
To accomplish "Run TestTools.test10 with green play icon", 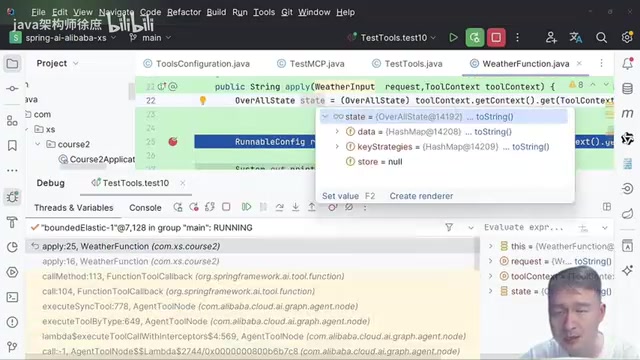I will pyautogui.click(x=453, y=38).
